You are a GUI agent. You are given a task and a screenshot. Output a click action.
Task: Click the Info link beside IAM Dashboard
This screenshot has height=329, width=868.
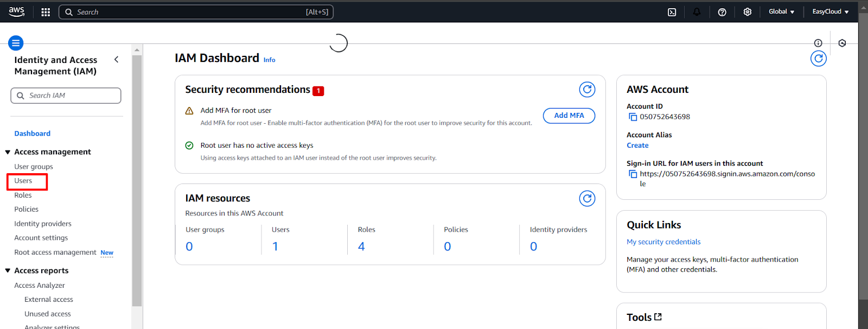point(270,60)
